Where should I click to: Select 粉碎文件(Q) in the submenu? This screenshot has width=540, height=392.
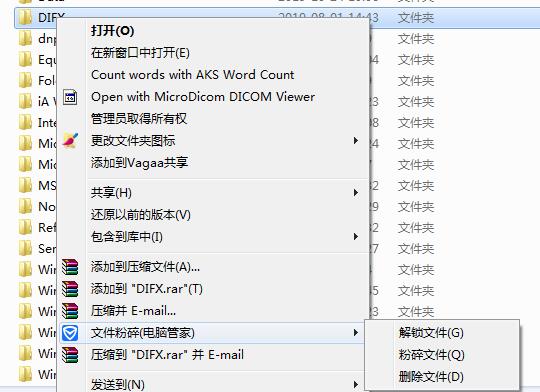point(432,355)
